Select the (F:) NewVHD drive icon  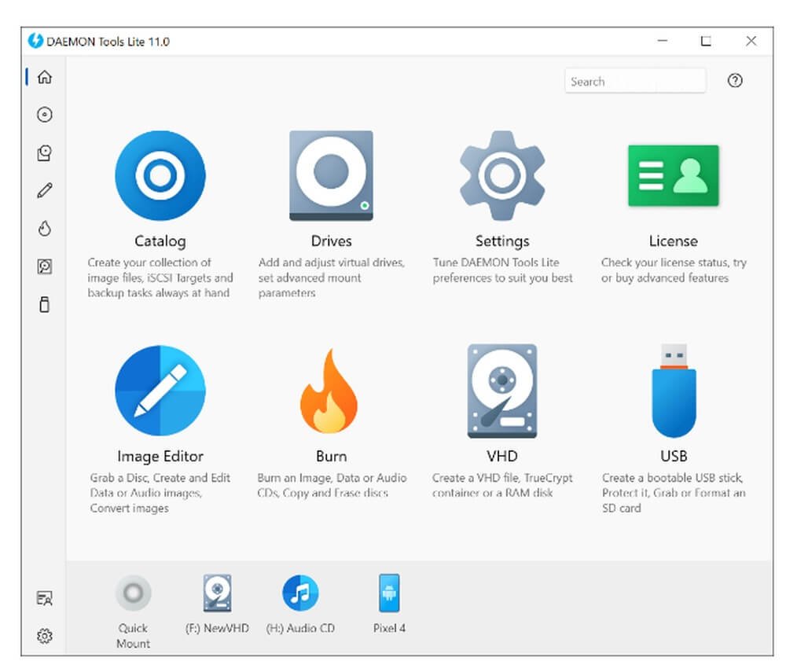click(217, 593)
